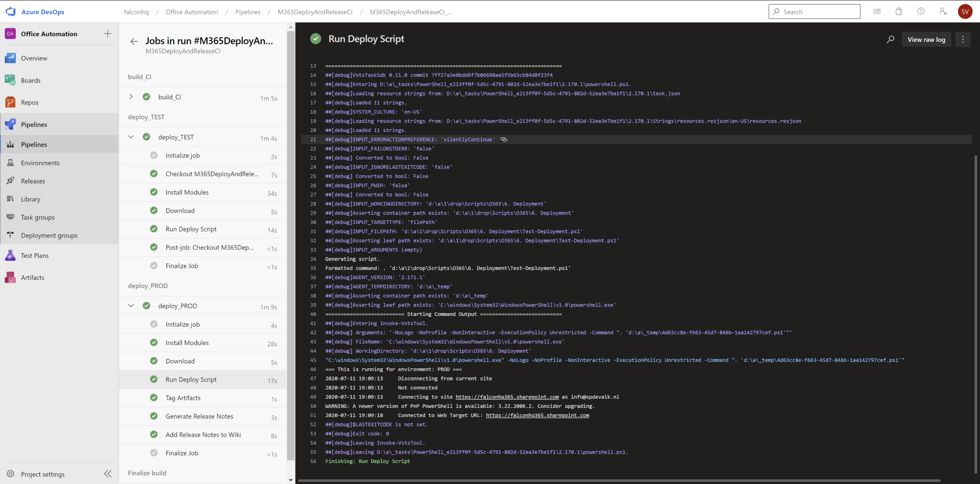
Task: Open Releases in the sidebar
Action: [59, 181]
